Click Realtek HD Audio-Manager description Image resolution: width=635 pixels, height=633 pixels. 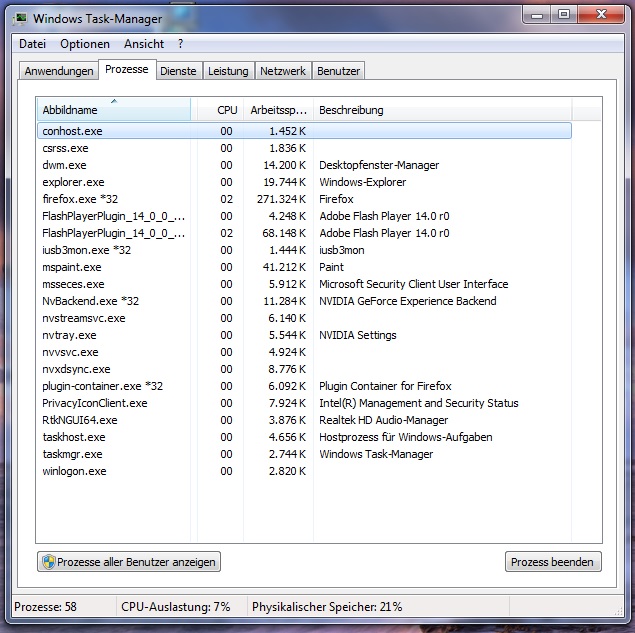(x=384, y=420)
